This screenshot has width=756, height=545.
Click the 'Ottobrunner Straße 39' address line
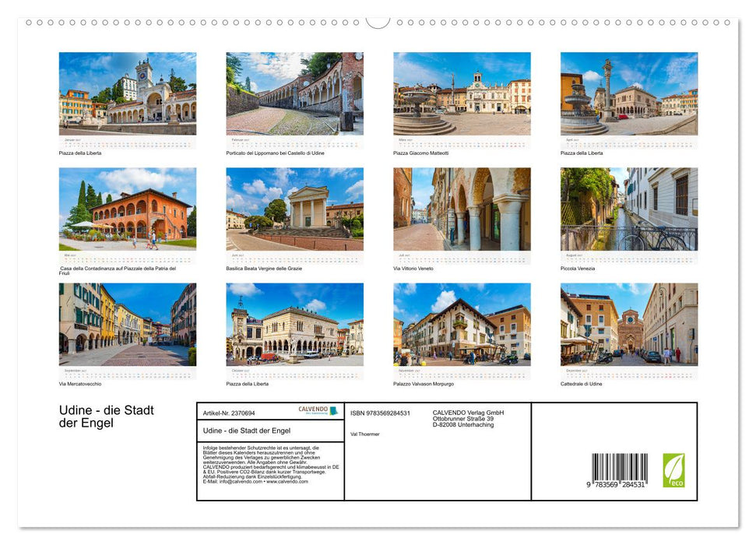click(x=463, y=419)
